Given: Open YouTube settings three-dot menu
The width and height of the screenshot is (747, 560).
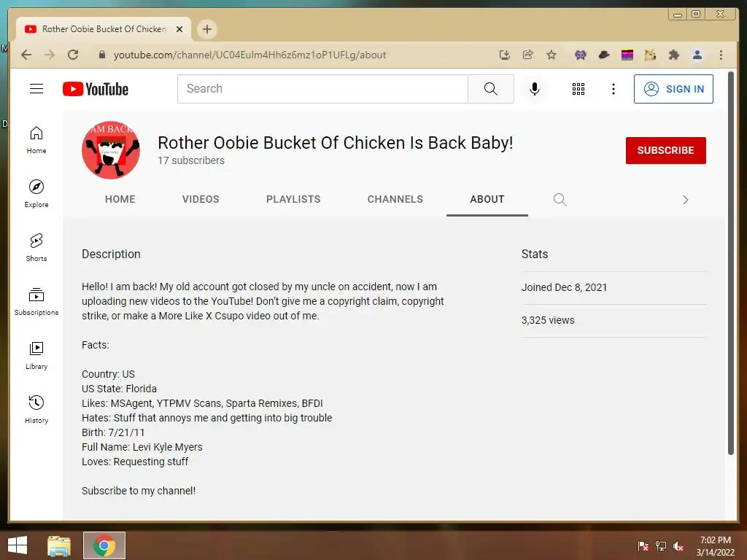Looking at the screenshot, I should (613, 89).
